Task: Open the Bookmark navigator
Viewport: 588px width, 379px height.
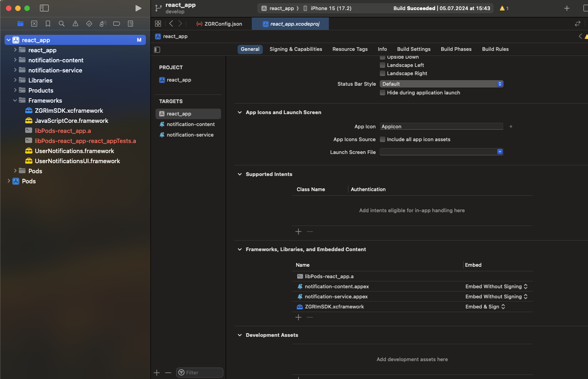Action: 48,23
